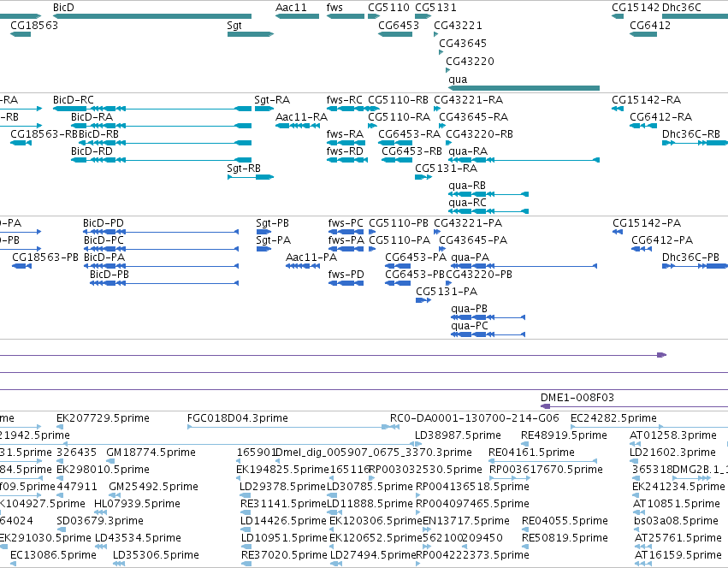
Task: Select the fws gene bar
Action: coord(346,16)
